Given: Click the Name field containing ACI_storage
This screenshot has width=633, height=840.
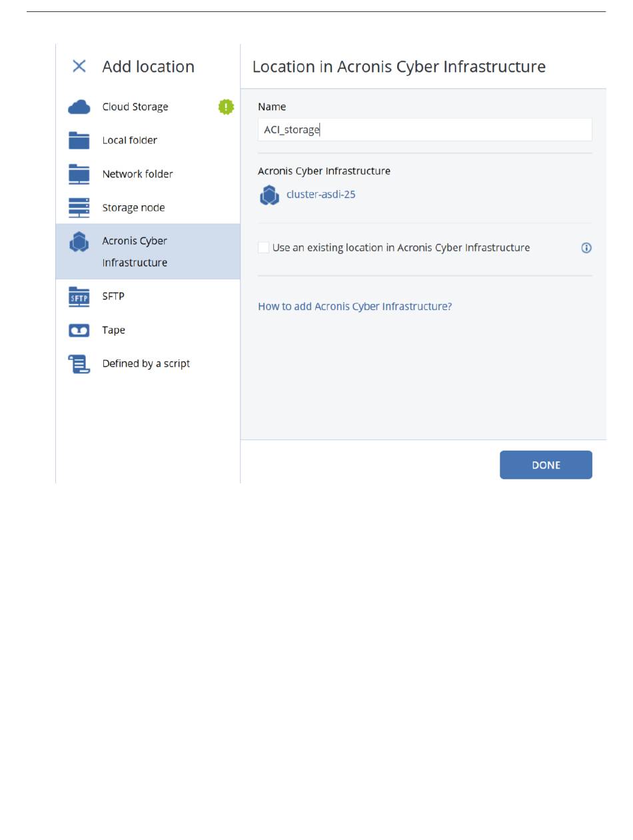Looking at the screenshot, I should tap(424, 129).
